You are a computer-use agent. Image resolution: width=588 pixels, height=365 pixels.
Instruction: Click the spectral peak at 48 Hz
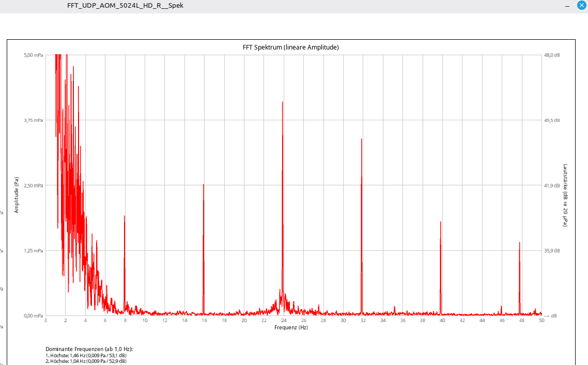pos(520,277)
